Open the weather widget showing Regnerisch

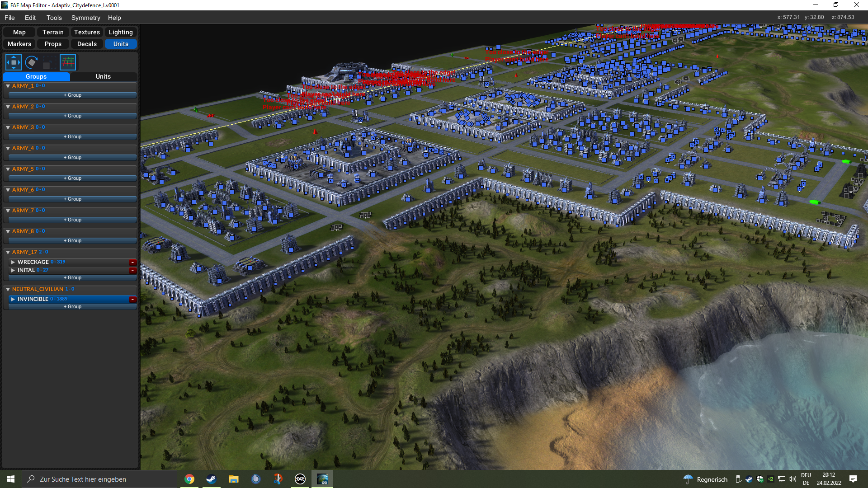coord(705,479)
